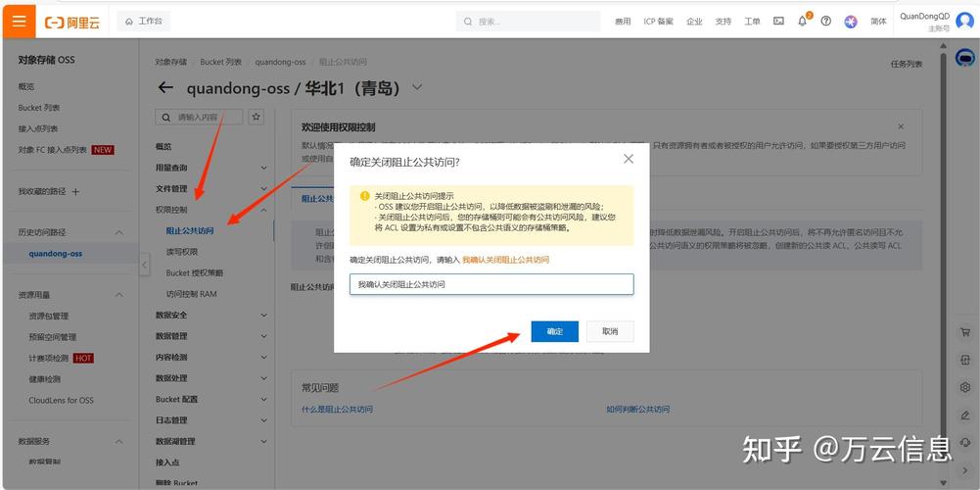Select Bucket 授权策略 menu item
Image resolution: width=980 pixels, height=490 pixels.
coord(195,272)
